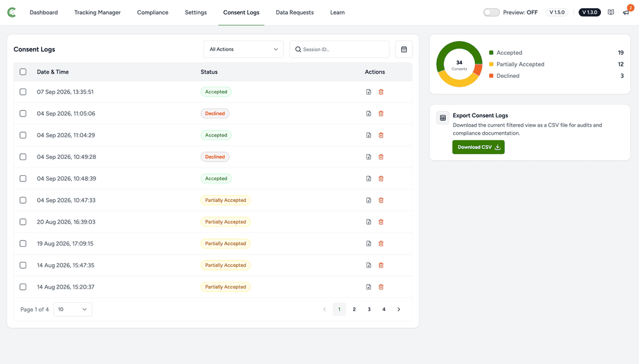Screen dimensions: 639x364
Task: Switch to the Data Requests tab
Action: pyautogui.click(x=295, y=12)
